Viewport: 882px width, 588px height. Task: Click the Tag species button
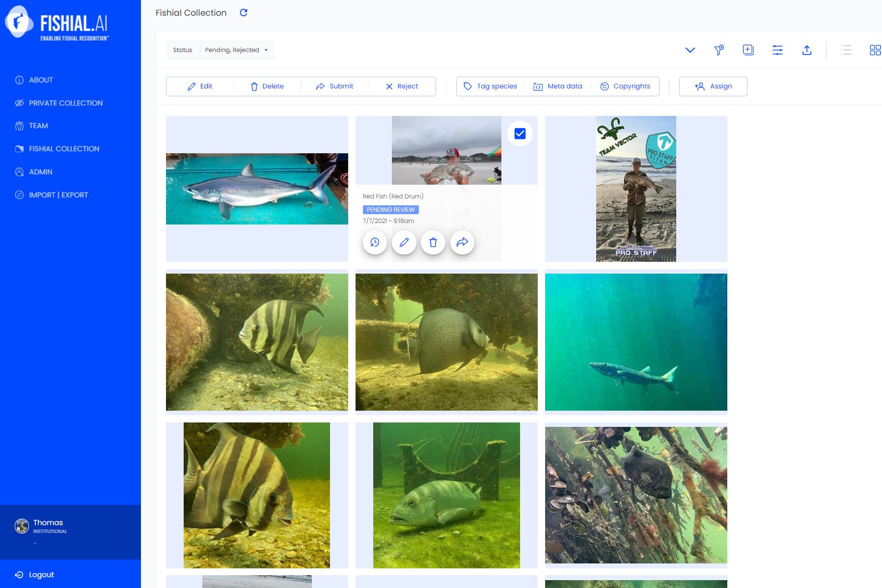(490, 86)
